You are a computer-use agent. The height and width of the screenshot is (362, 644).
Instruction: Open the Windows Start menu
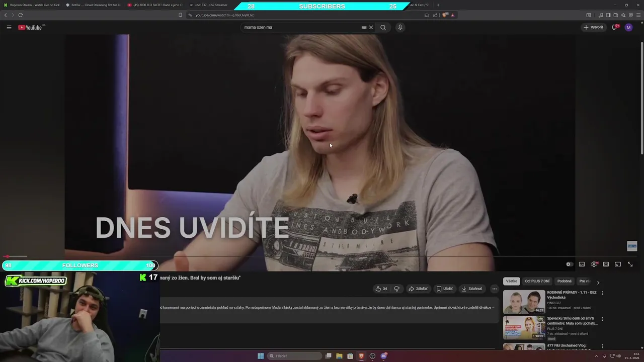(261, 356)
